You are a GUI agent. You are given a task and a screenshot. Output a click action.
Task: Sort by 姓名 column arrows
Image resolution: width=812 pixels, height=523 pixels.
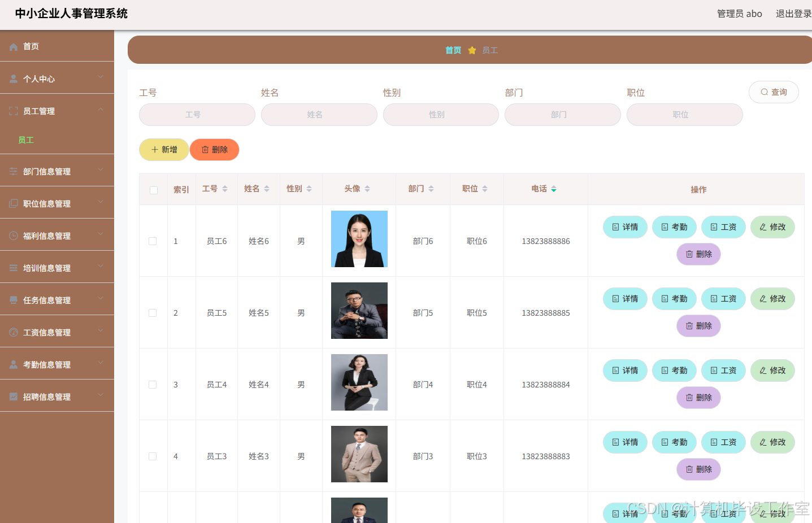[x=267, y=189]
